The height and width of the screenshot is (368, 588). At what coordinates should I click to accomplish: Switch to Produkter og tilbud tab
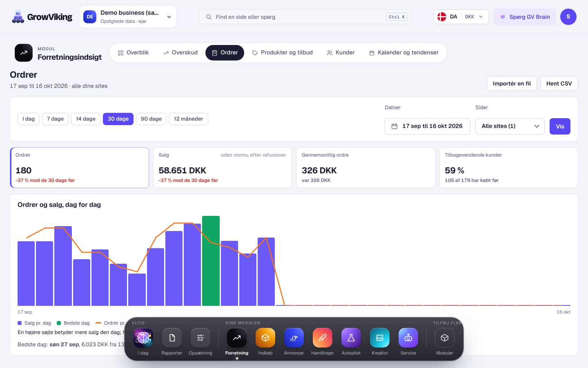[x=283, y=53]
